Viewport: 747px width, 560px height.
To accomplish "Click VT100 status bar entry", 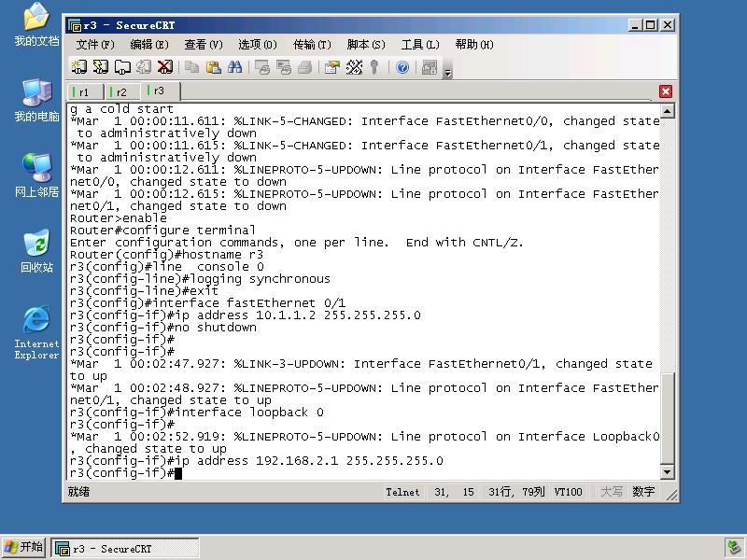I will click(568, 492).
